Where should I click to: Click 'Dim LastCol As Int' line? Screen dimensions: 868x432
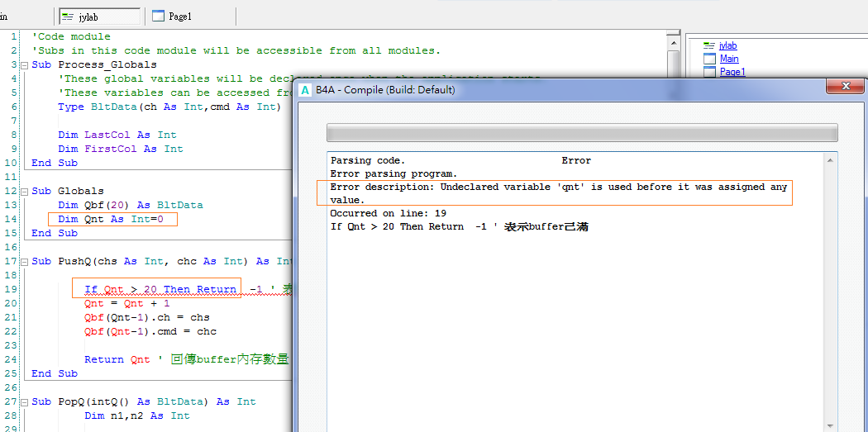(x=117, y=135)
